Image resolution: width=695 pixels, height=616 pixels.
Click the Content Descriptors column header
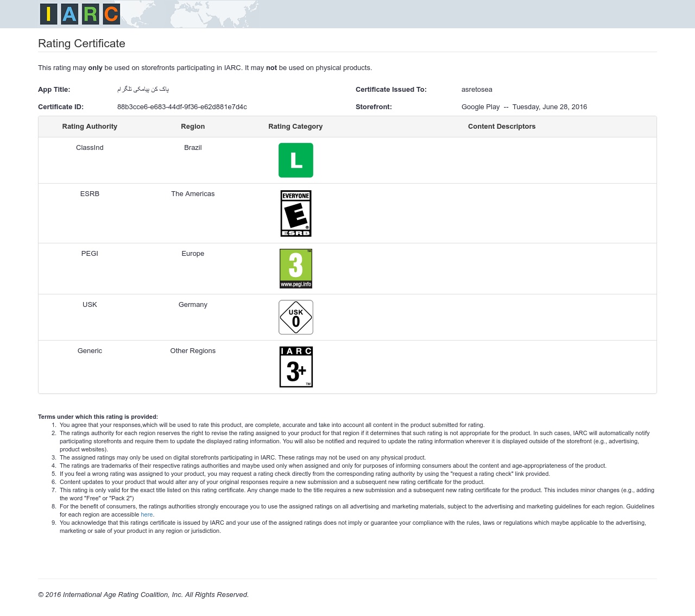(x=502, y=127)
